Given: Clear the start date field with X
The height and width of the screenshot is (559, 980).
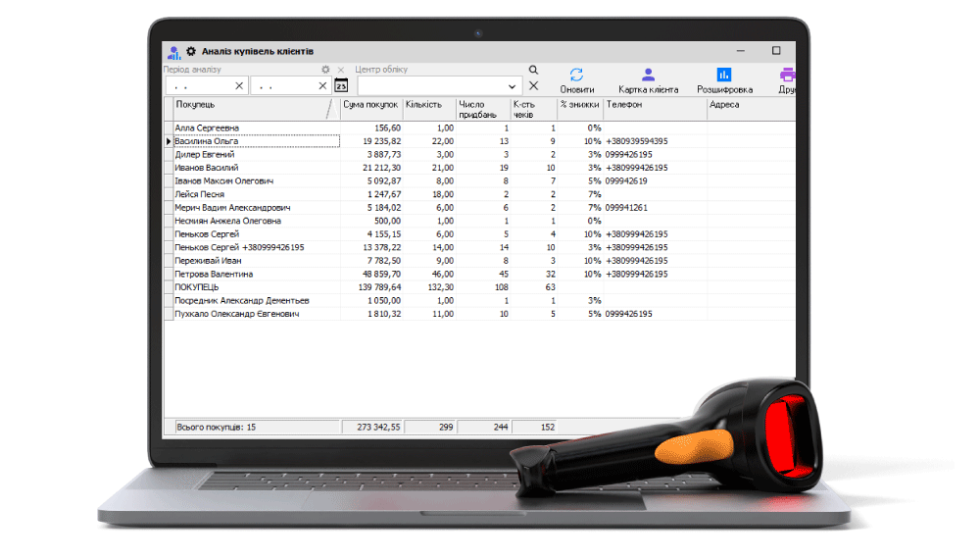Looking at the screenshot, I should [239, 85].
